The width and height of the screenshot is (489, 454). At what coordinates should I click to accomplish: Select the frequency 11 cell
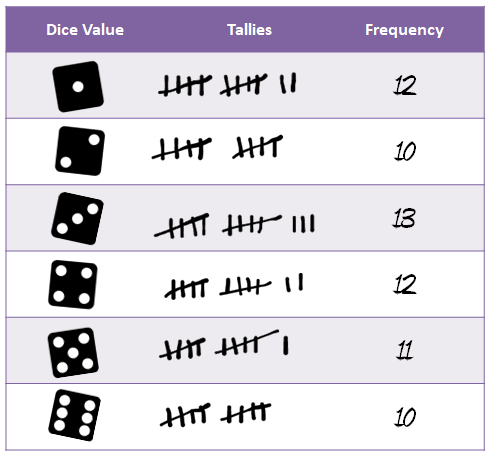click(405, 350)
